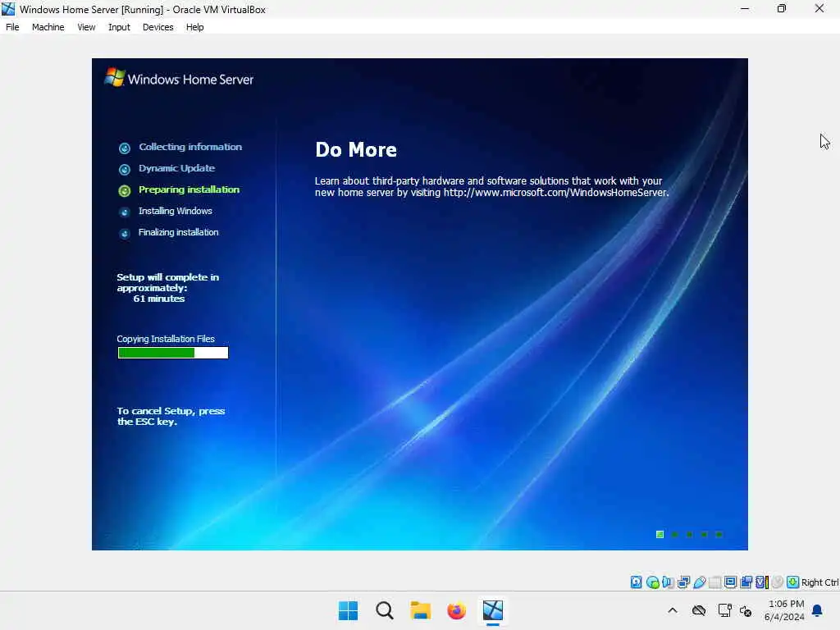Click the audio indicator icon in VirtualBox status bar
Image resolution: width=840 pixels, height=630 pixels.
pyautogui.click(x=668, y=582)
